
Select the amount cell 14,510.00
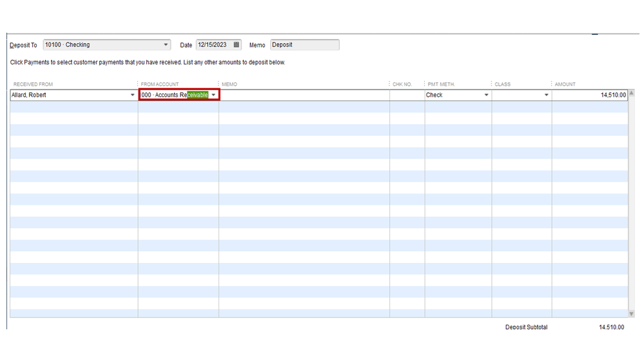click(590, 95)
